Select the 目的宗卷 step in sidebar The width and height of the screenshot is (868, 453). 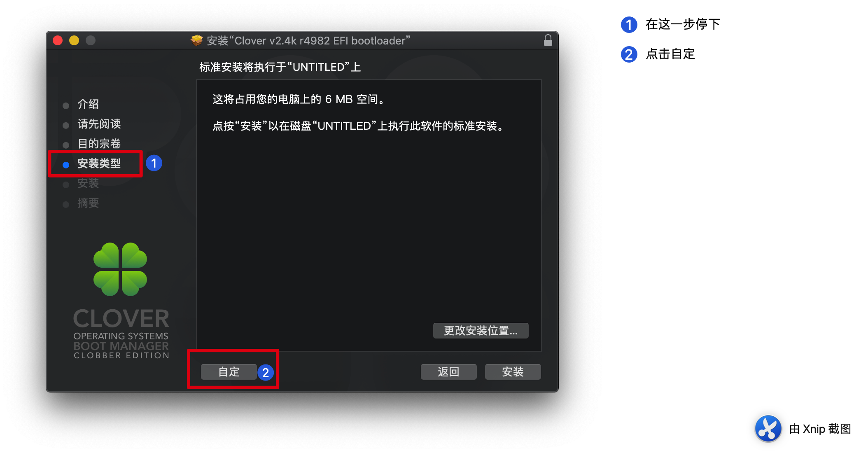tap(99, 144)
